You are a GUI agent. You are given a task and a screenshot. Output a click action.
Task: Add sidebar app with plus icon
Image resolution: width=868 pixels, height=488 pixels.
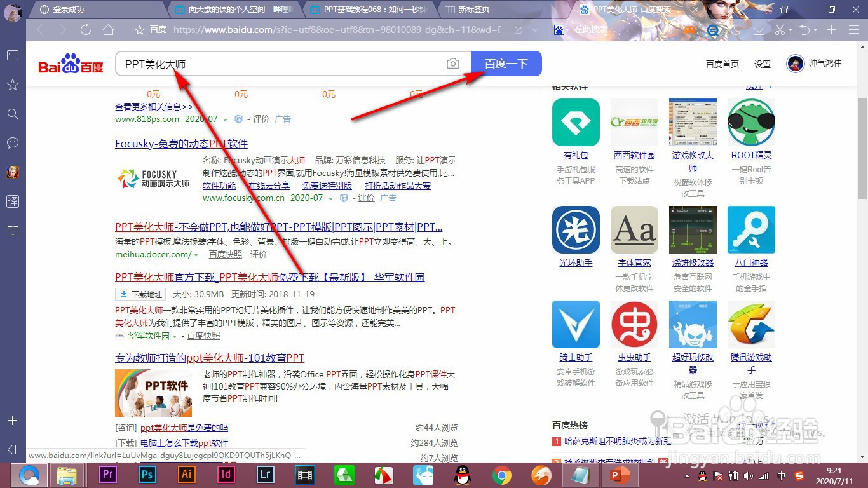point(12,421)
